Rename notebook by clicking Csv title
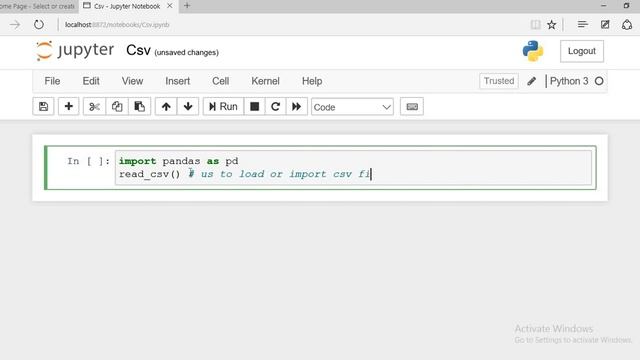Screen dimensions: 640x360 tap(138, 51)
